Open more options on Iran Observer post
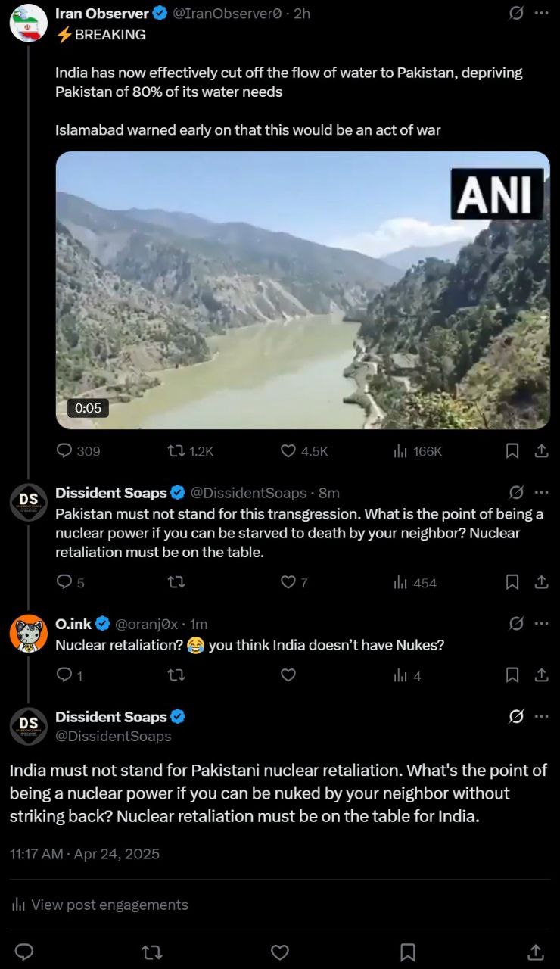This screenshot has width=560, height=969. (x=541, y=13)
